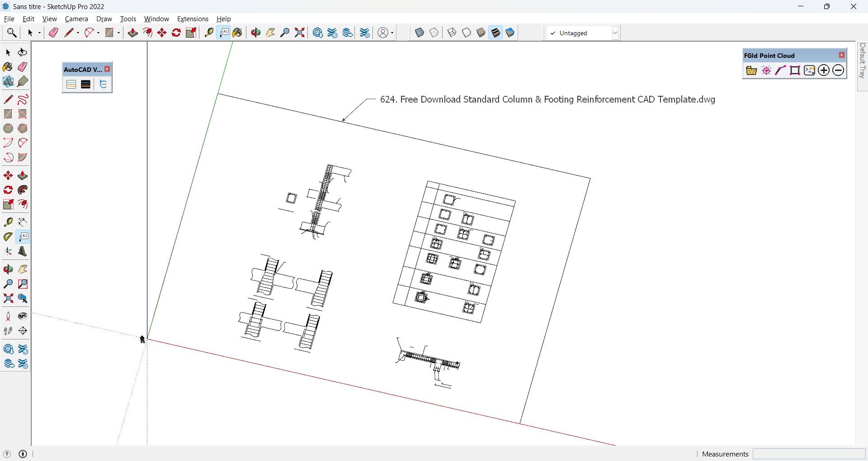Click the AutoCAD View blue refresh icon
Viewport: 868px width, 461px height.
pyautogui.click(x=103, y=85)
